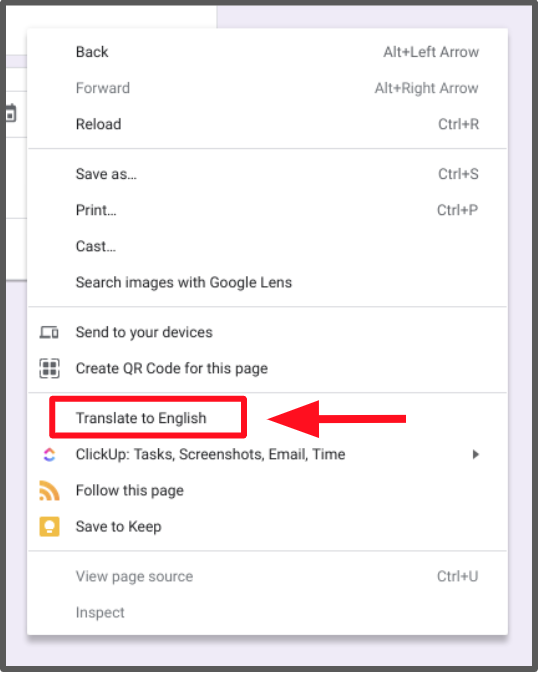Open View page source
The width and height of the screenshot is (539, 673).
tap(267, 576)
